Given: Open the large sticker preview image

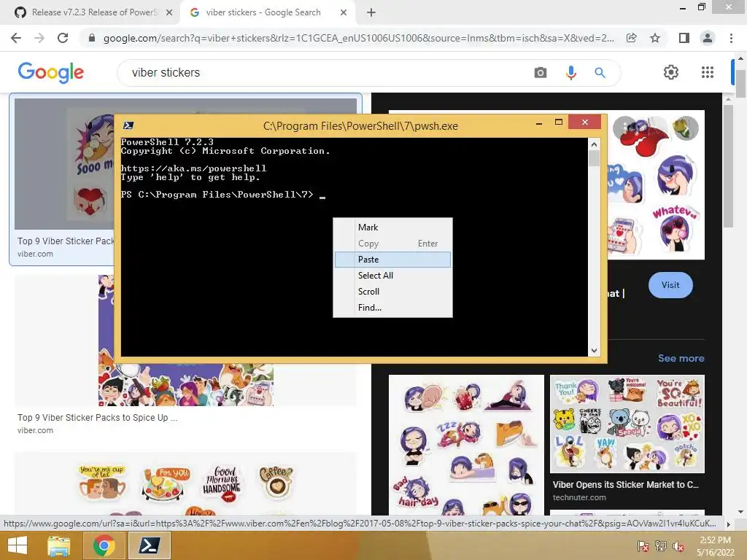Looking at the screenshot, I should (x=656, y=184).
